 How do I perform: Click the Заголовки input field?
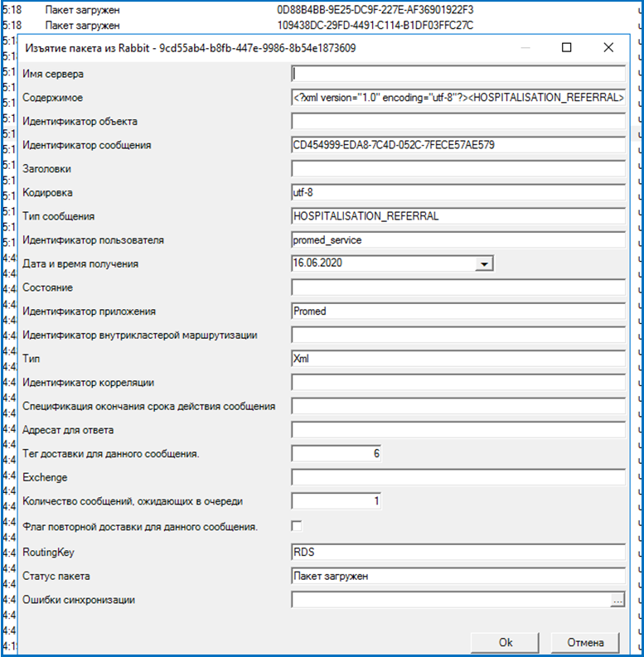tap(458, 169)
